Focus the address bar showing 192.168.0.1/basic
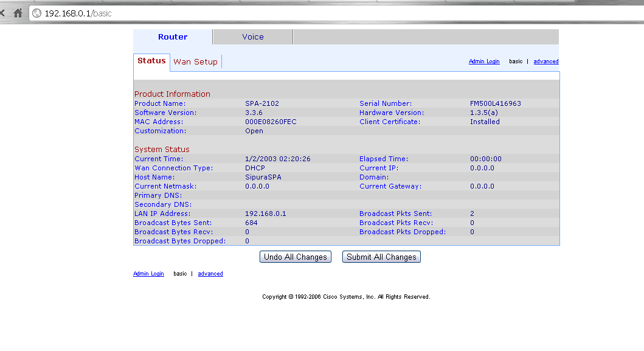Viewport: 644px width, 351px height. click(304, 13)
